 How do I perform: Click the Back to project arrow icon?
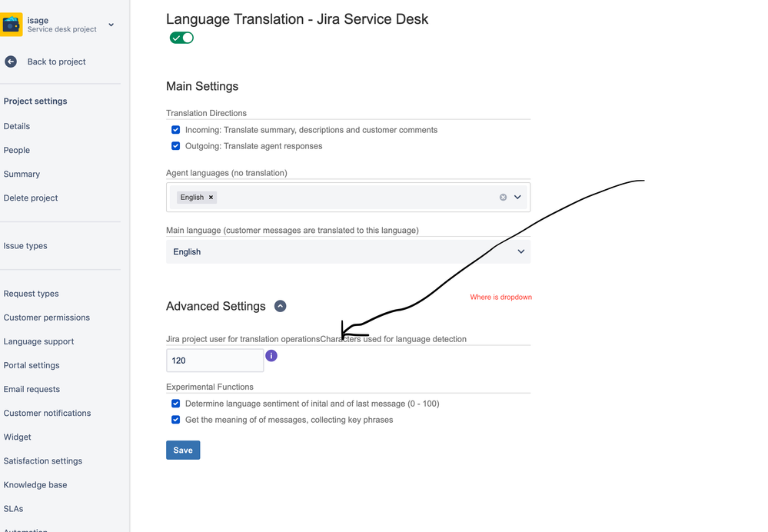[11, 62]
